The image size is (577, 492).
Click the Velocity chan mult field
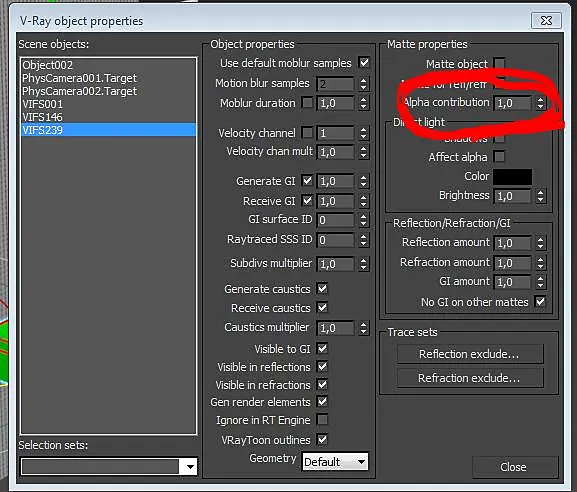(335, 152)
